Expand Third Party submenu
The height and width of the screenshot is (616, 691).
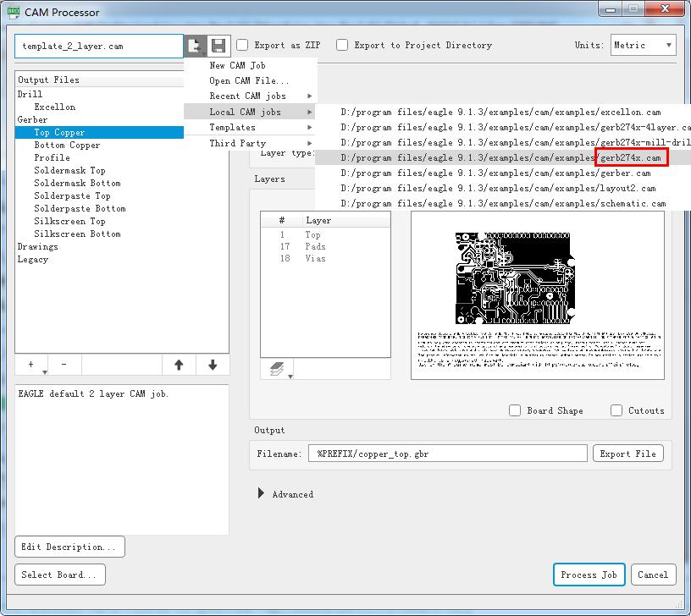tap(251, 143)
